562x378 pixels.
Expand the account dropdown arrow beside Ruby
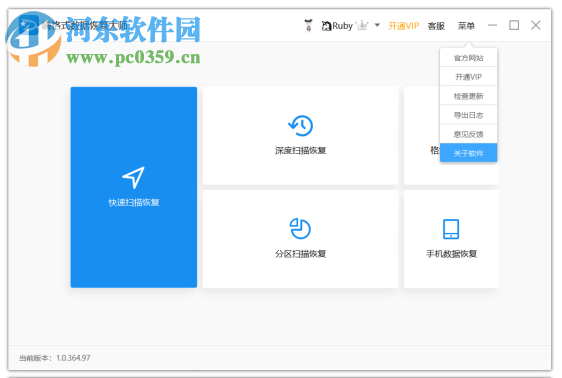tap(377, 25)
